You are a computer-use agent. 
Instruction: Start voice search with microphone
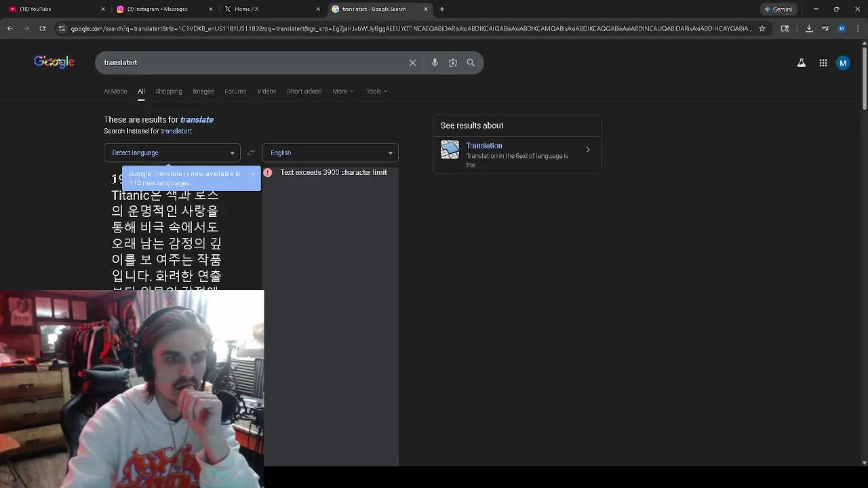pyautogui.click(x=435, y=62)
